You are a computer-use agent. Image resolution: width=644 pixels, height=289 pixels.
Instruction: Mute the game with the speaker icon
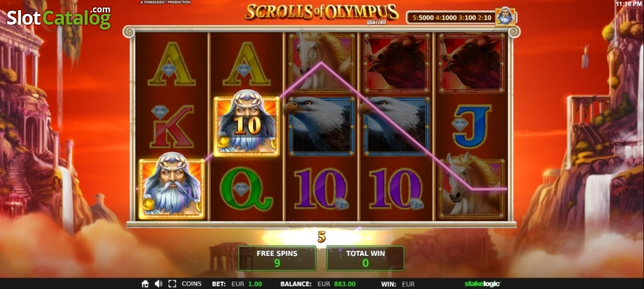158,284
